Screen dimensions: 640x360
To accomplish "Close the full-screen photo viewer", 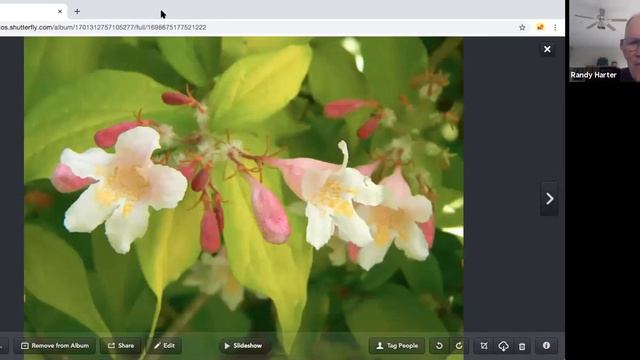I will (547, 49).
